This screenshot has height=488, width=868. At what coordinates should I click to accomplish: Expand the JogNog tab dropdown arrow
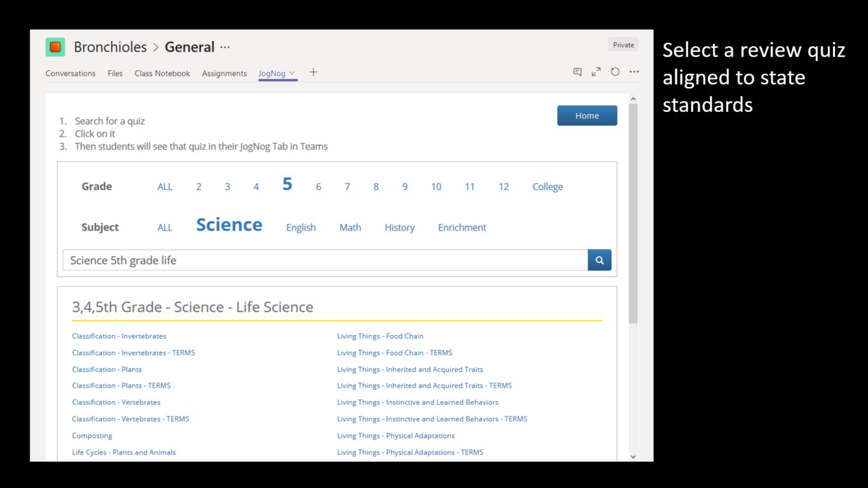point(292,73)
